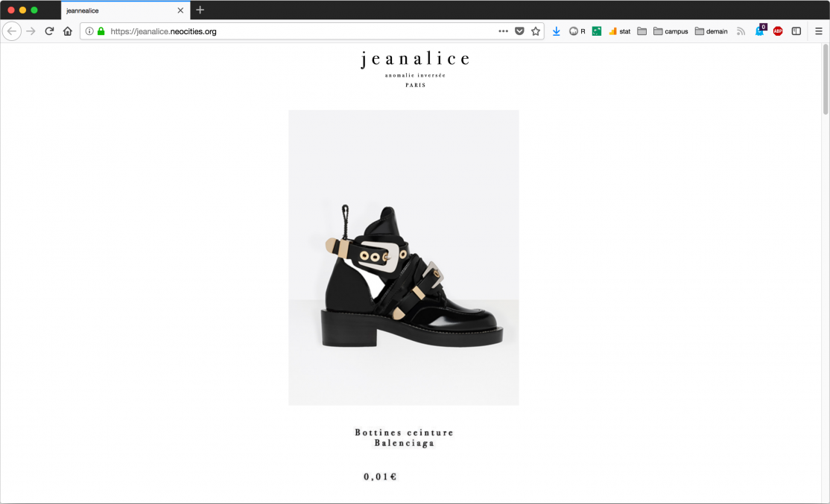Reload the current page
830x504 pixels.
(49, 31)
